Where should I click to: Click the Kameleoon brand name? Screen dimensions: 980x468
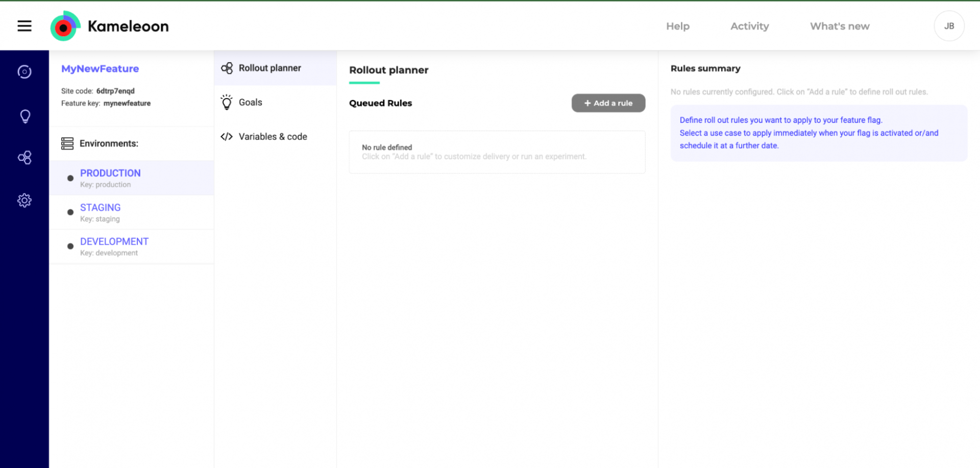pos(128,26)
